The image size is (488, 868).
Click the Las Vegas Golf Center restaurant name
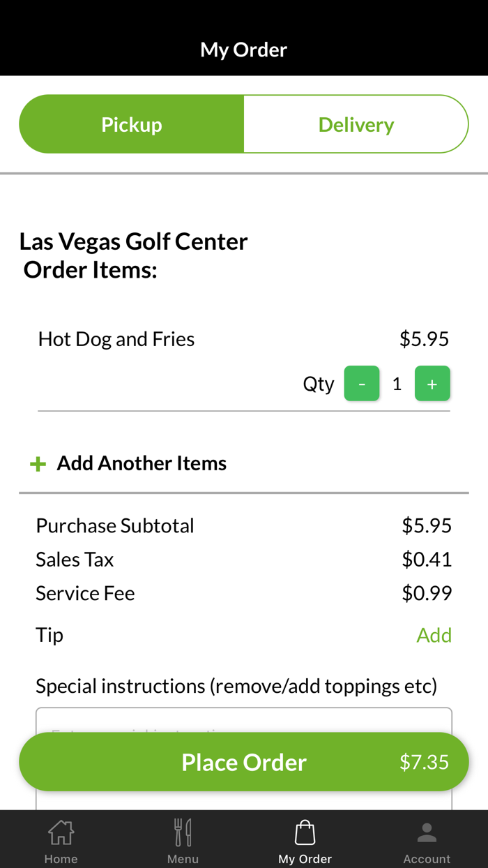(132, 241)
